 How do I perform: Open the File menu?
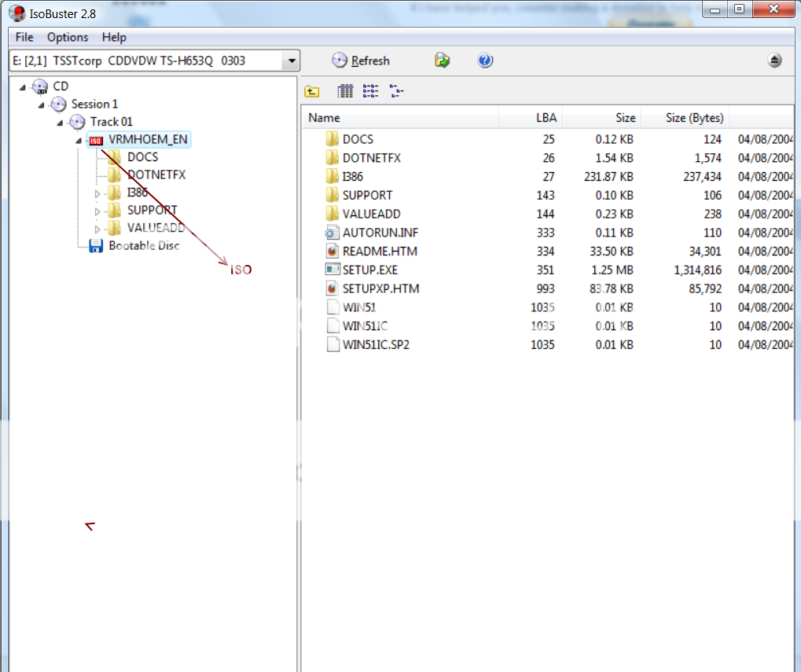tap(24, 37)
